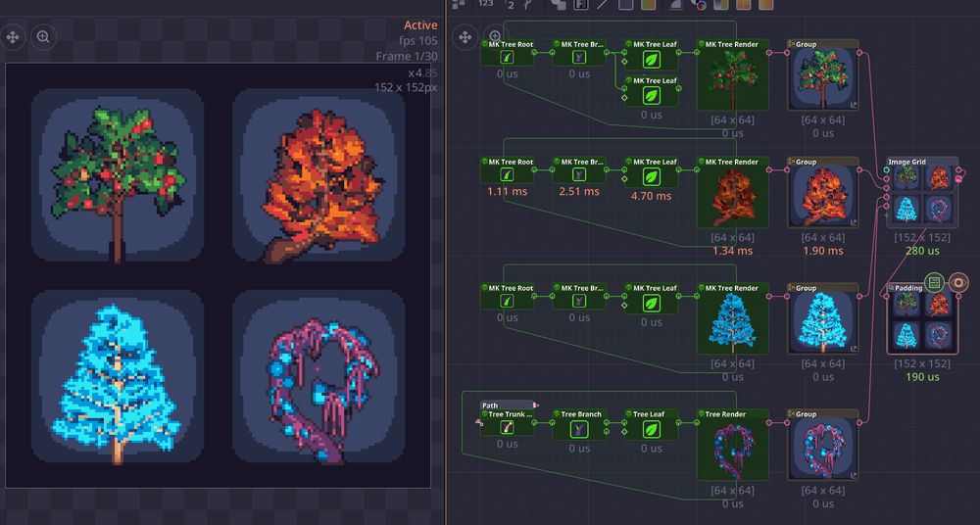The width and height of the screenshot is (980, 525).
Task: Select the Group node containing the purple vine
Action: tap(823, 445)
